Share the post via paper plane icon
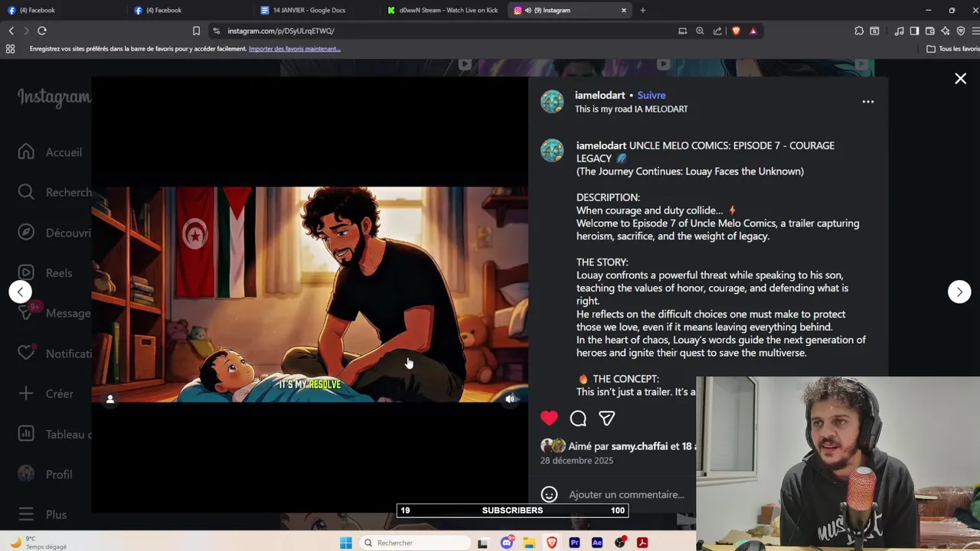The width and height of the screenshot is (980, 551). (606, 418)
